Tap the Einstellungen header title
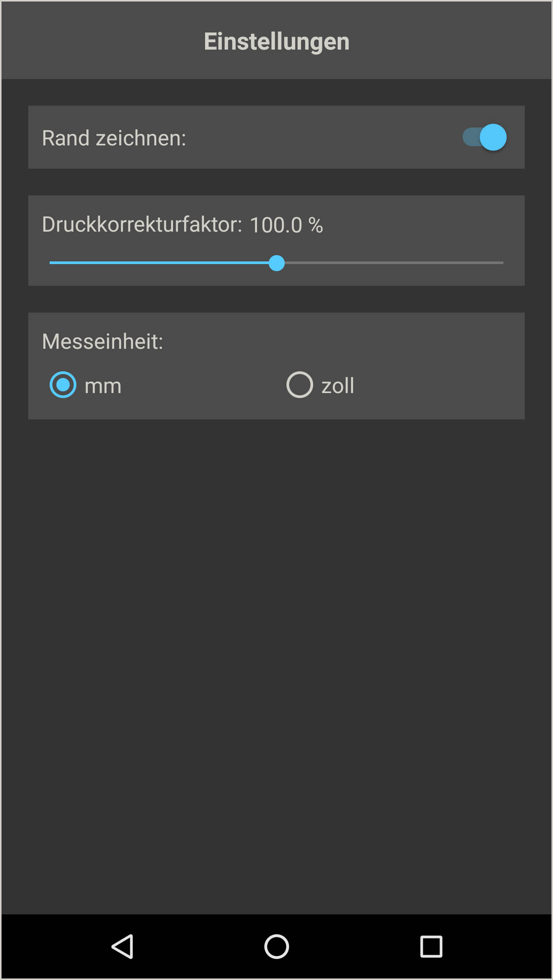The image size is (553, 980). (276, 41)
